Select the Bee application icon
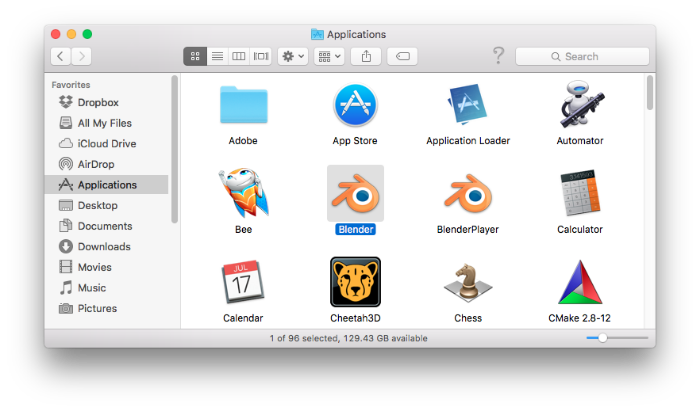Viewport: 700px width, 411px height. (x=243, y=193)
